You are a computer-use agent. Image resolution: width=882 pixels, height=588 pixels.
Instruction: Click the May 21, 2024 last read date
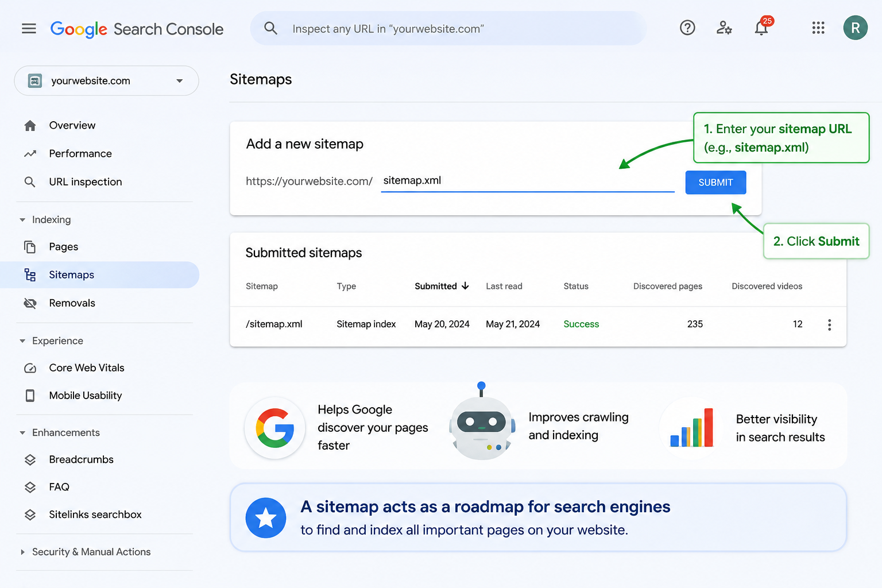[x=513, y=324]
